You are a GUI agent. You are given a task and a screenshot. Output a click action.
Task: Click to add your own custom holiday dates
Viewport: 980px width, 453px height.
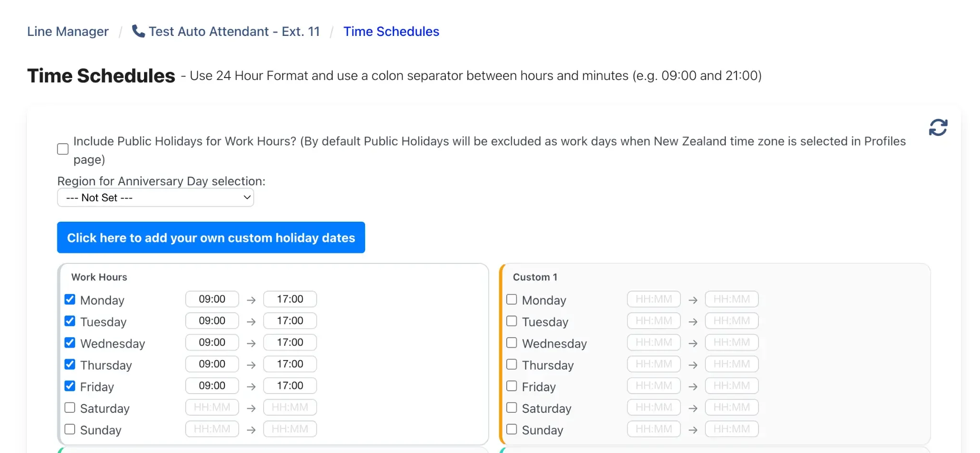[211, 238]
